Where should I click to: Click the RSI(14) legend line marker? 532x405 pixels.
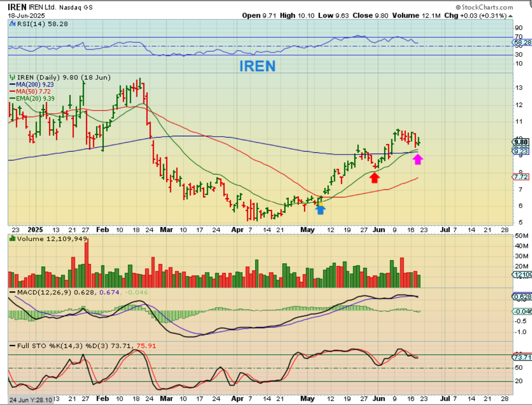pyautogui.click(x=13, y=24)
